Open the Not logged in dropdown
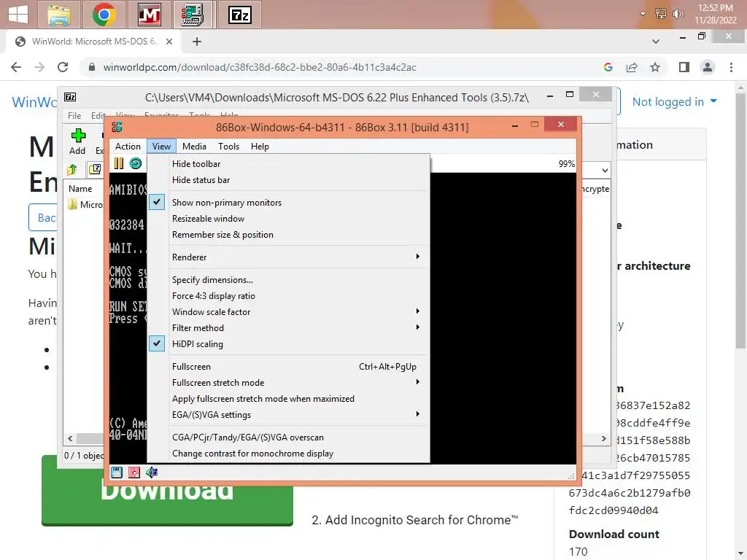The width and height of the screenshot is (747, 560). point(674,101)
